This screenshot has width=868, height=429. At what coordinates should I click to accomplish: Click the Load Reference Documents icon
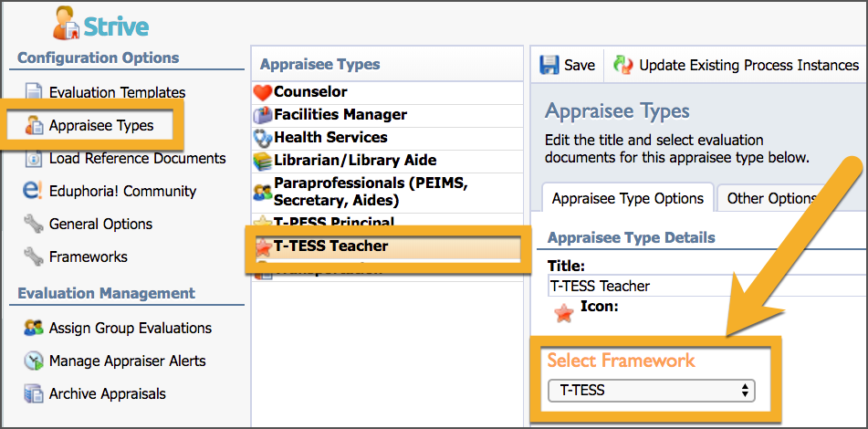35,158
